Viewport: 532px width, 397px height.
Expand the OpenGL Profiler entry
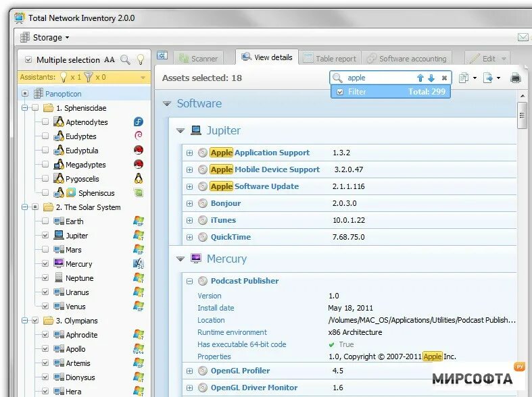click(x=189, y=371)
